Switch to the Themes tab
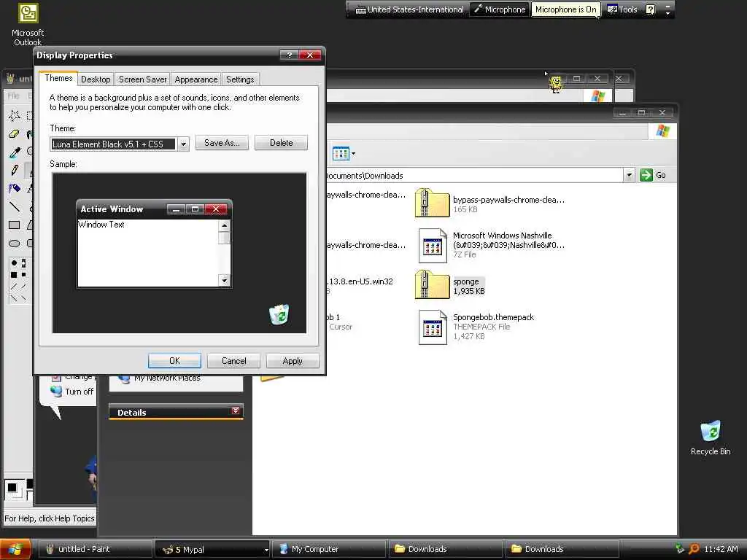 click(x=58, y=78)
